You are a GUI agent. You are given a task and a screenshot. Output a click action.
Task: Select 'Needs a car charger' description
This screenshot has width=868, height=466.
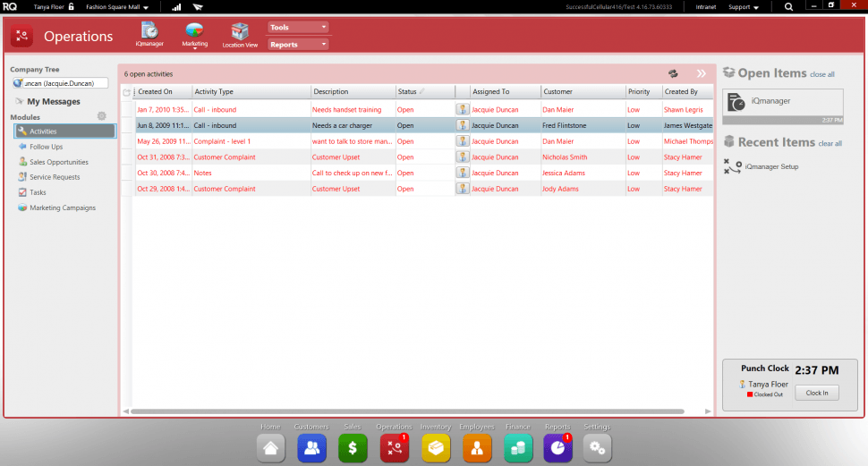point(342,125)
